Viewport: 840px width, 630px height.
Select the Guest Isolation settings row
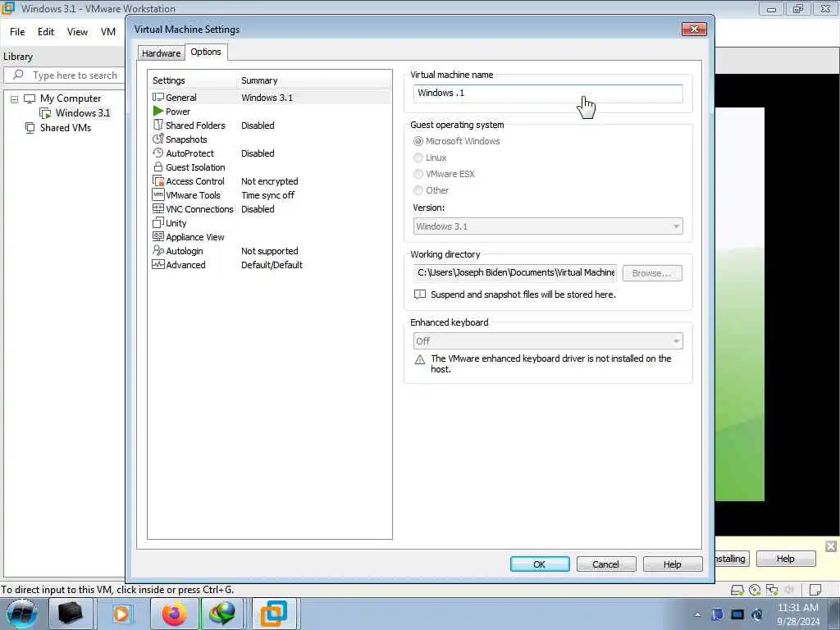click(271, 167)
